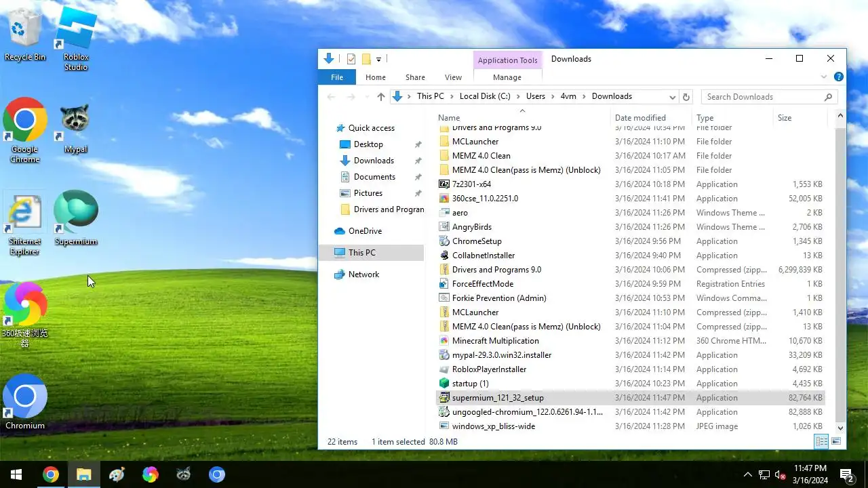Select Chromium desktop shortcut
This screenshot has height=488, width=868.
coord(25,402)
